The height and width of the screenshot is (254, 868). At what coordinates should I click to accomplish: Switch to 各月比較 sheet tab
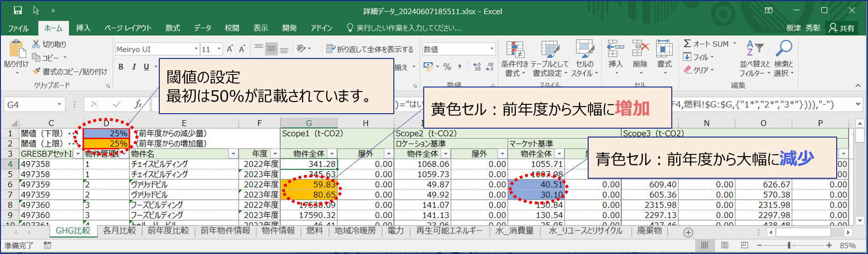tap(120, 231)
